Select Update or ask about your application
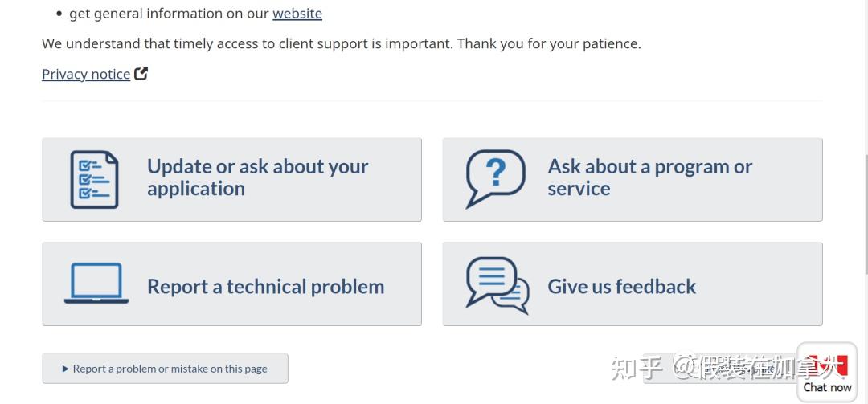 click(257, 178)
